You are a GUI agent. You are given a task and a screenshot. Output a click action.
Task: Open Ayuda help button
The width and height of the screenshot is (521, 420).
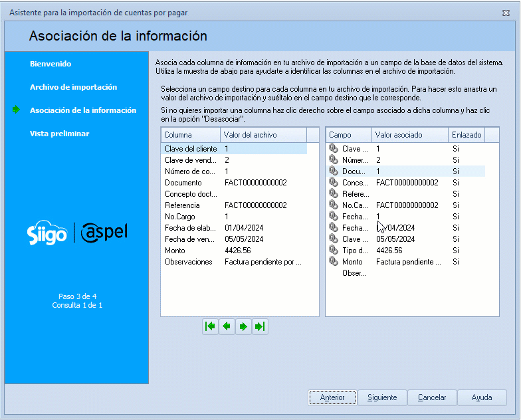(482, 397)
